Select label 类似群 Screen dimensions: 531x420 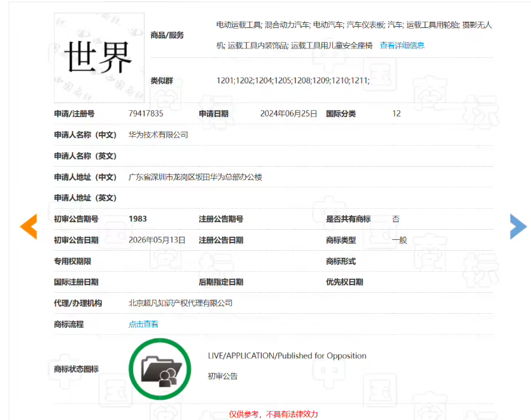pos(162,81)
